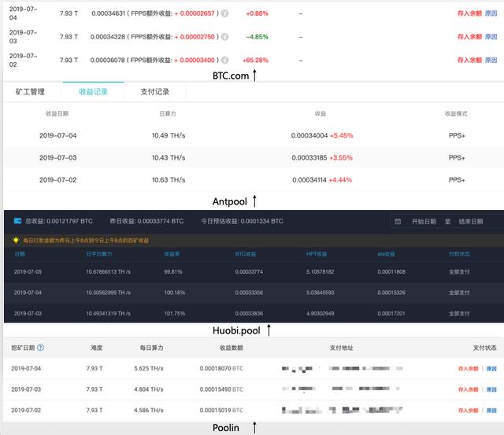Screen dimensions: 504x435
Task: Click Poolin earnings 0.00015019 BTC
Action: pyautogui.click(x=221, y=411)
